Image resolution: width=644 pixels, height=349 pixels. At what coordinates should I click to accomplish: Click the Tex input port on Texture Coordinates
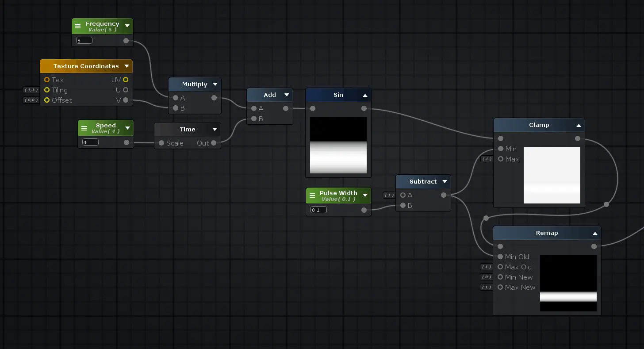[x=47, y=80]
